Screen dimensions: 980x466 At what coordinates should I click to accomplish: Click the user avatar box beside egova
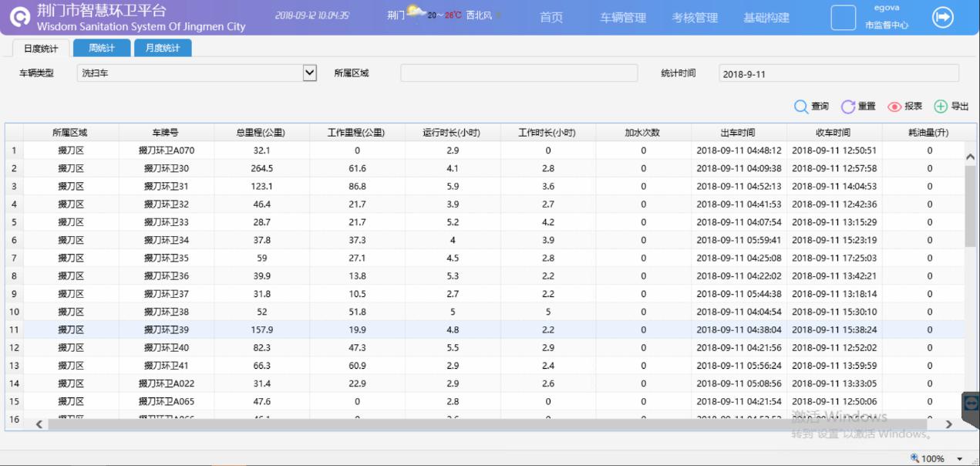click(x=844, y=18)
